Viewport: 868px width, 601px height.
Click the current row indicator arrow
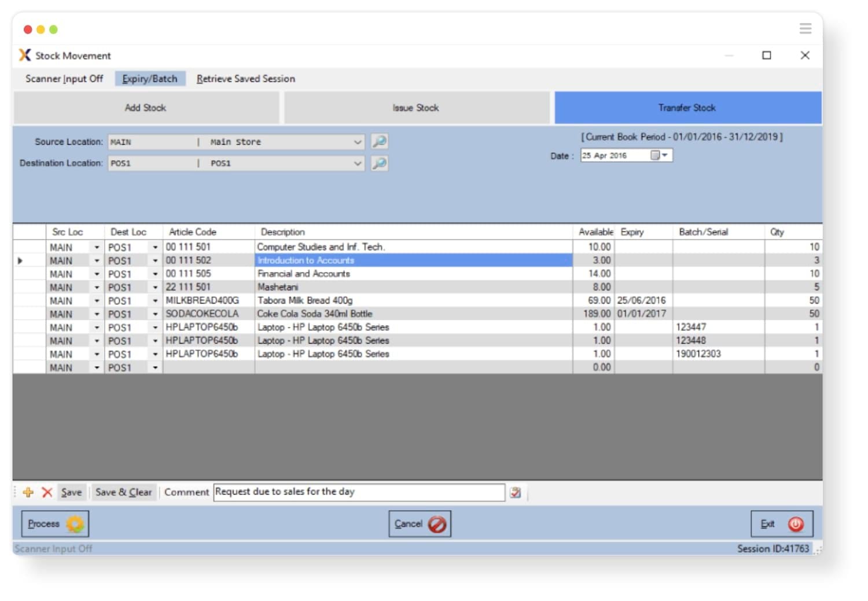[20, 261]
